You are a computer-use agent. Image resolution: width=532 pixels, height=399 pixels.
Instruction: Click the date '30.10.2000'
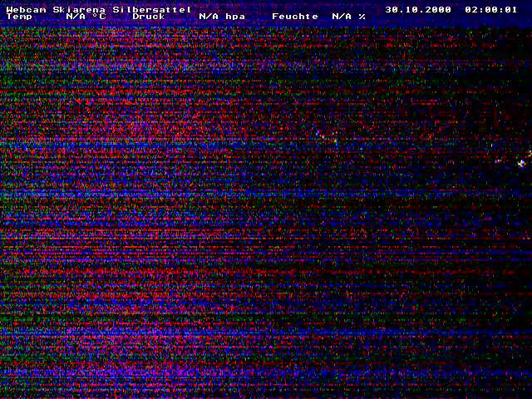pos(418,9)
